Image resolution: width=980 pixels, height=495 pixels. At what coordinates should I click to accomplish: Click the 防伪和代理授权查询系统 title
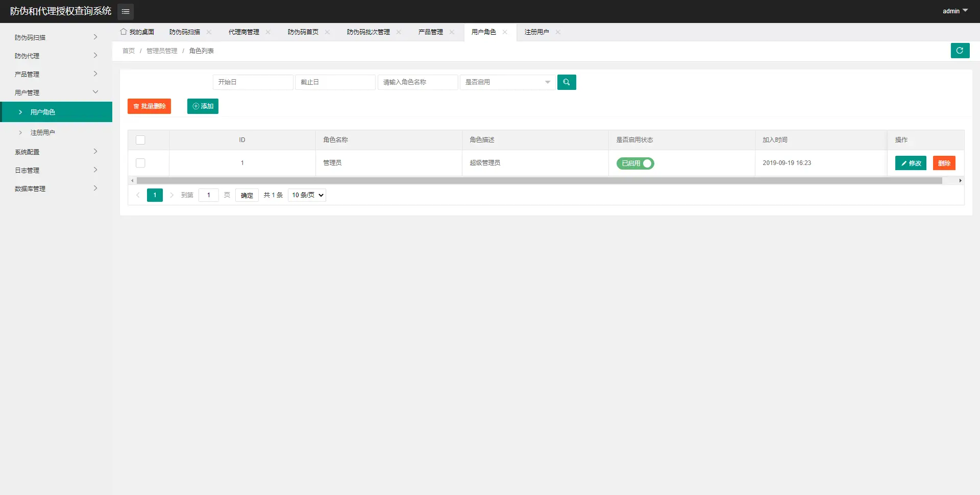coord(61,11)
